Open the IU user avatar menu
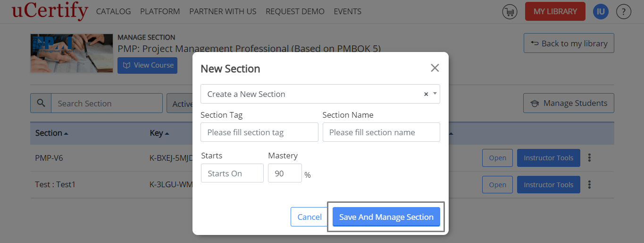The height and width of the screenshot is (243, 644). click(x=601, y=11)
